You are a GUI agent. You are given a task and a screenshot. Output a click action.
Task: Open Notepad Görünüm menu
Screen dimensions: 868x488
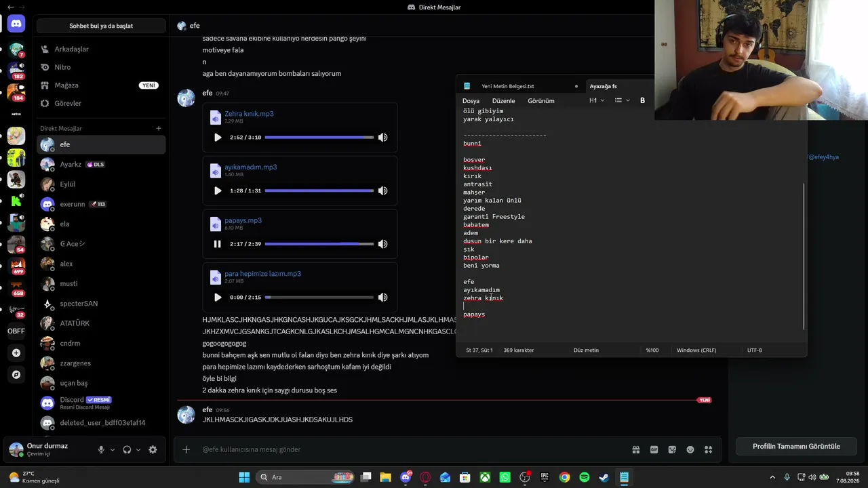tap(541, 100)
